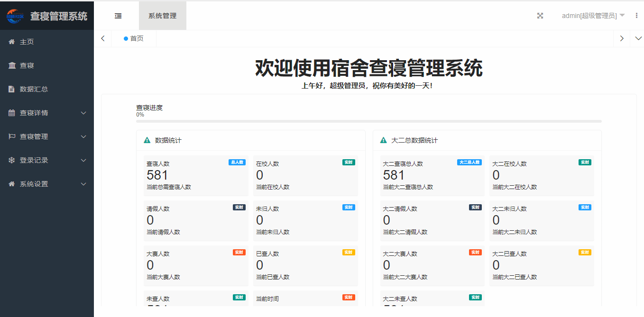
Task: Click the calendar icon beside 查寝详情
Action: tap(12, 113)
